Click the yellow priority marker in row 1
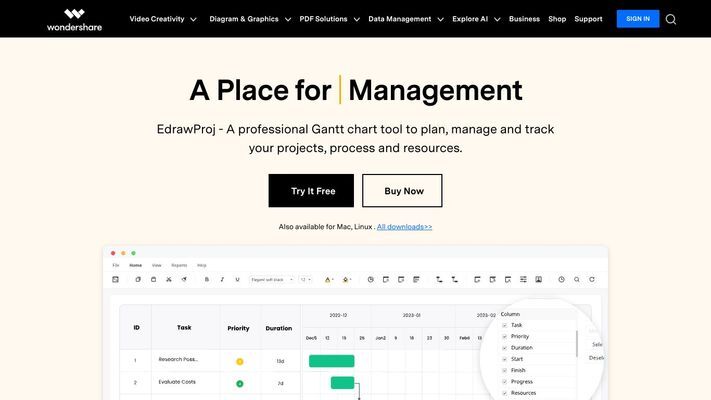The height and width of the screenshot is (400, 711). 240,361
